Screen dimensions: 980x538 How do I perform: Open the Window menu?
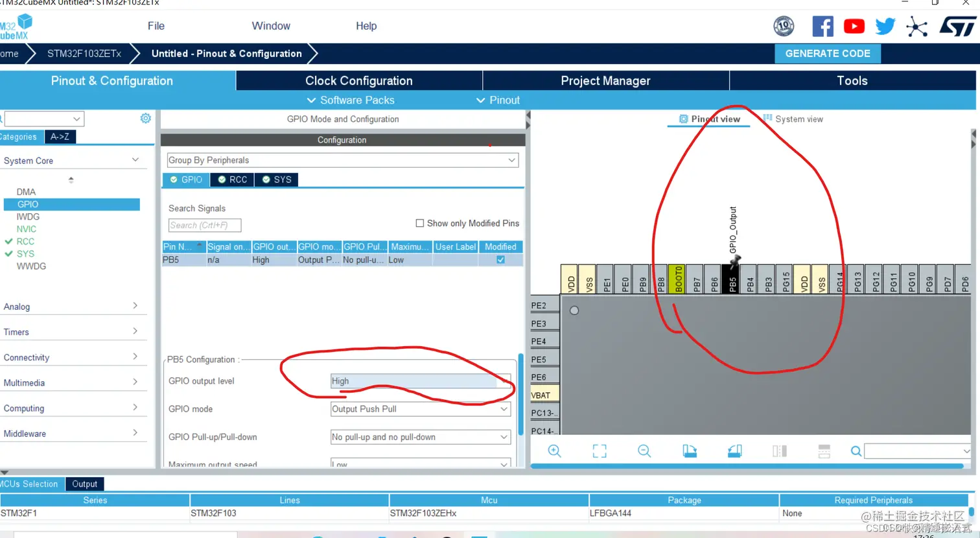pos(271,26)
